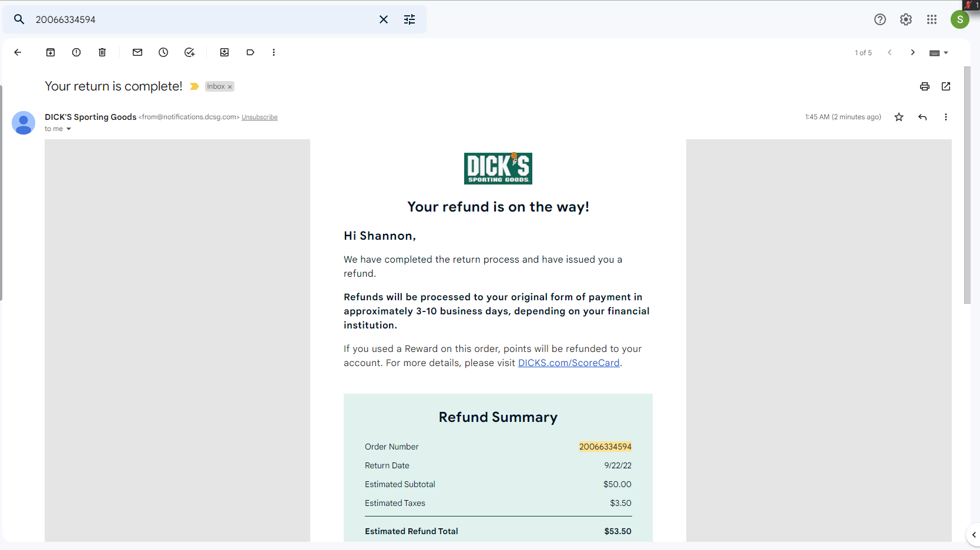Click the Return Date value 9/22/22
This screenshot has height=550, width=980.
coord(618,465)
